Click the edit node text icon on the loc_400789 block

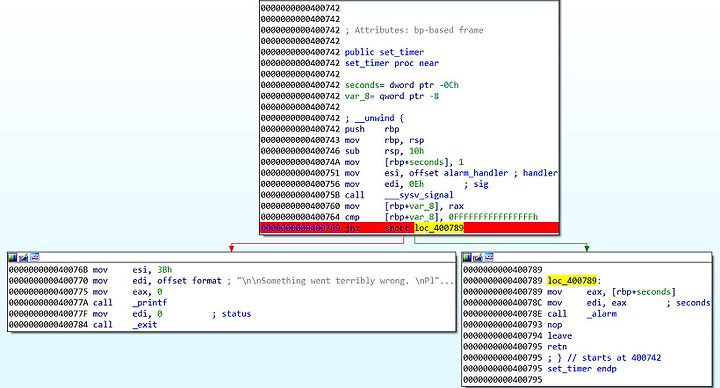pyautogui.click(x=478, y=258)
